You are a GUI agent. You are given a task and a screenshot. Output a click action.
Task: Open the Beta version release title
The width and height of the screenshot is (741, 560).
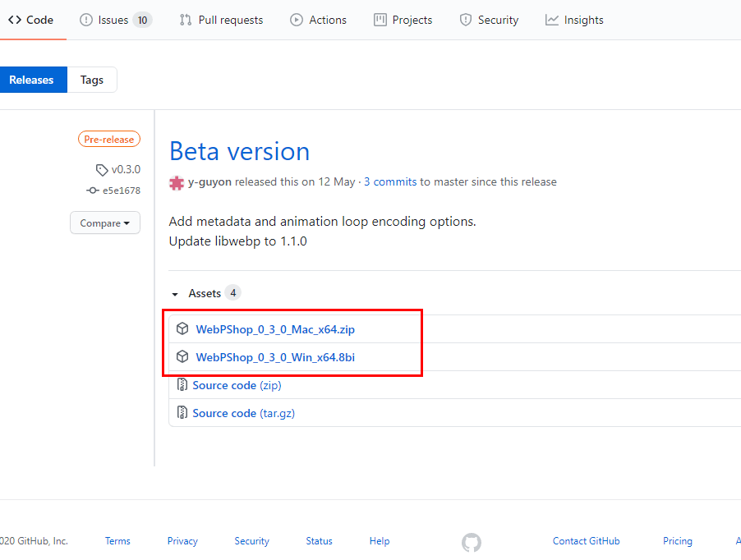pyautogui.click(x=239, y=151)
